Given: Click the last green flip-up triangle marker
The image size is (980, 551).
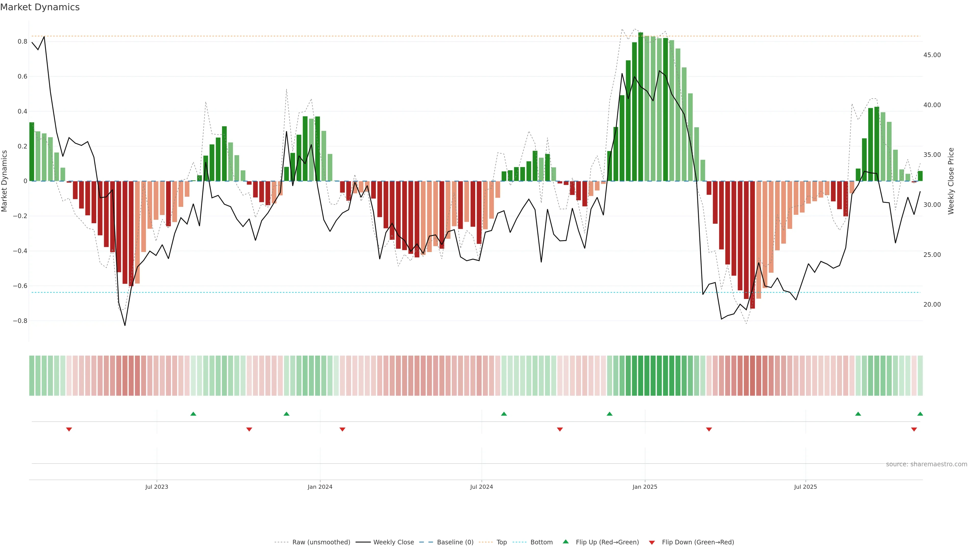Looking at the screenshot, I should point(920,414).
